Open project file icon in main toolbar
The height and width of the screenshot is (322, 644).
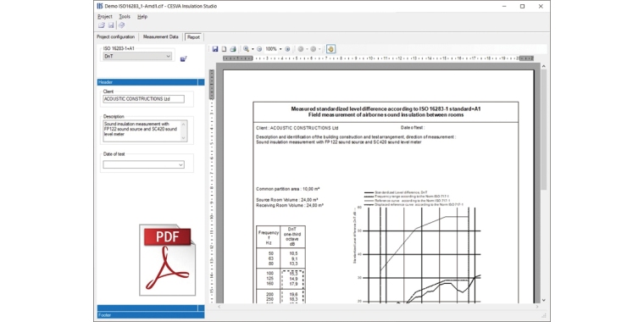[102, 25]
